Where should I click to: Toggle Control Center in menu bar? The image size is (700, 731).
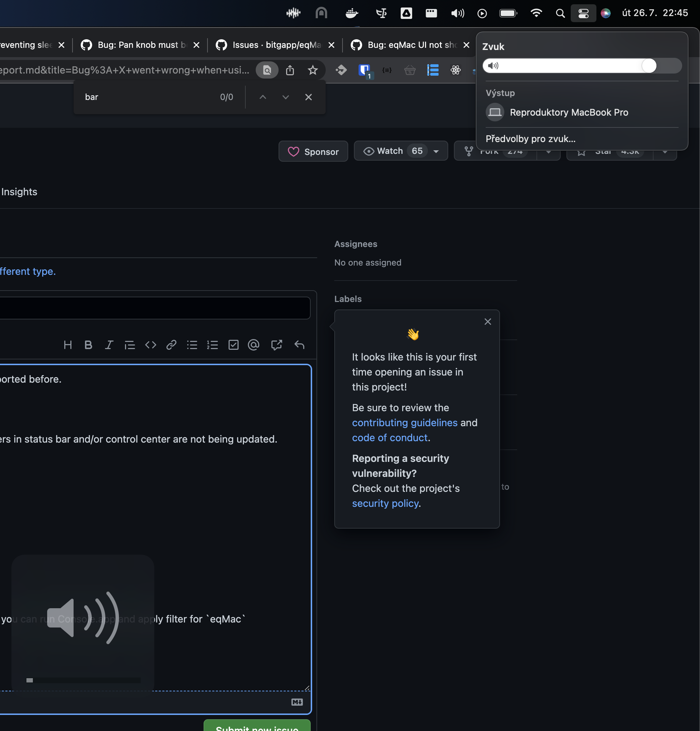click(x=583, y=14)
